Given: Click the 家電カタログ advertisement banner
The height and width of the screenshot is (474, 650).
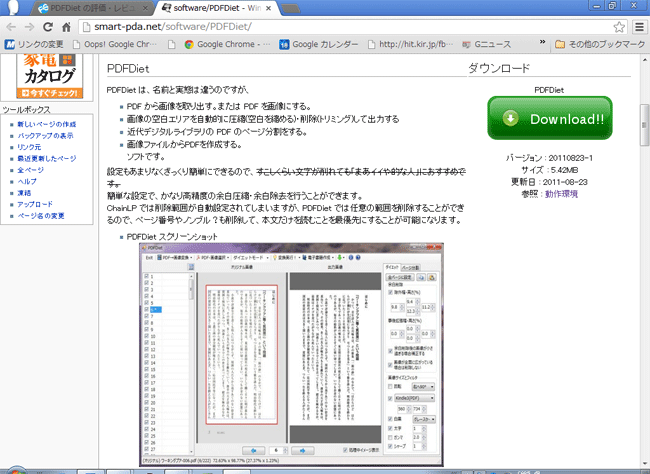Looking at the screenshot, I should click(x=49, y=76).
